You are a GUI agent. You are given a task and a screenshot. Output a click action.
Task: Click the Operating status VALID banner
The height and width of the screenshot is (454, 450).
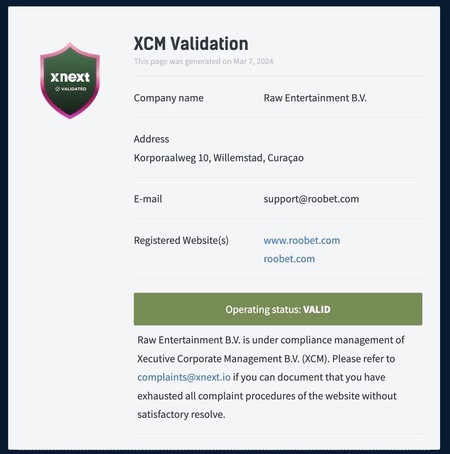point(278,309)
